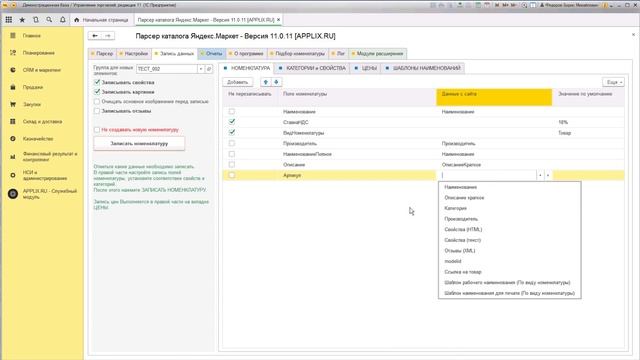Uncheck Не перезаписывать for СтавкаНДС row
Viewport: 640px width, 360px height.
(232, 122)
